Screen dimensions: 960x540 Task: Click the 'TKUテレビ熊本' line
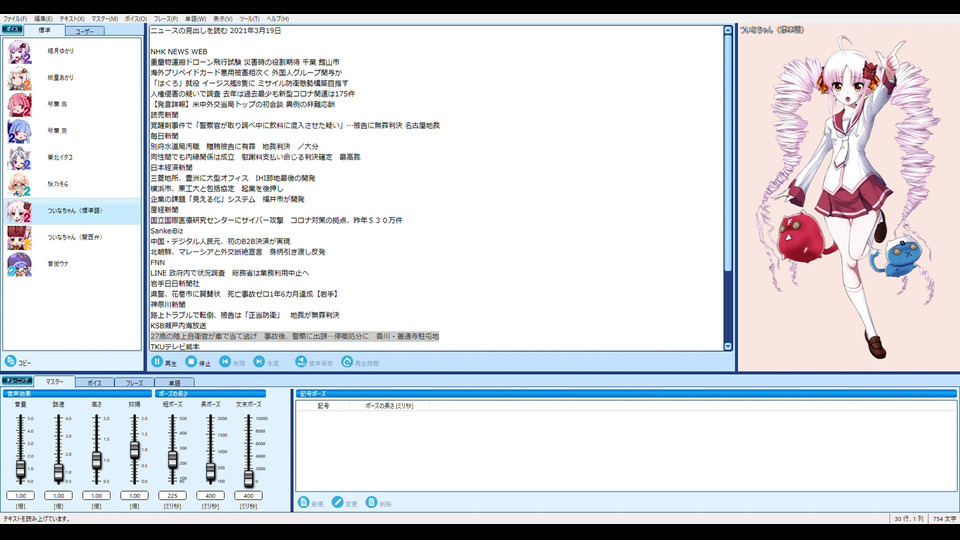tap(175, 347)
